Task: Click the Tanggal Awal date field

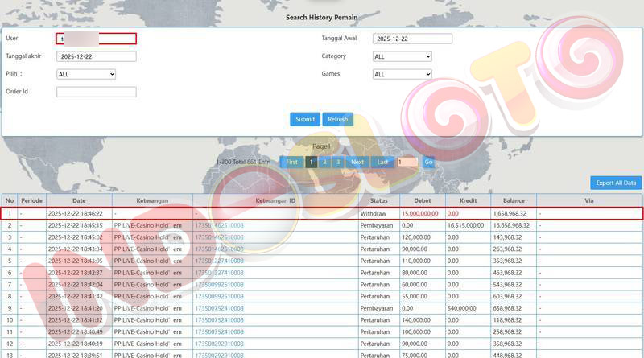Action: point(412,39)
